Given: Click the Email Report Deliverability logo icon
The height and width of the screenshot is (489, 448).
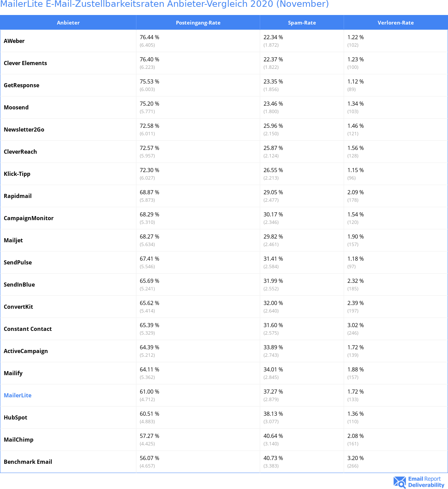Looking at the screenshot, I should coord(400,482).
